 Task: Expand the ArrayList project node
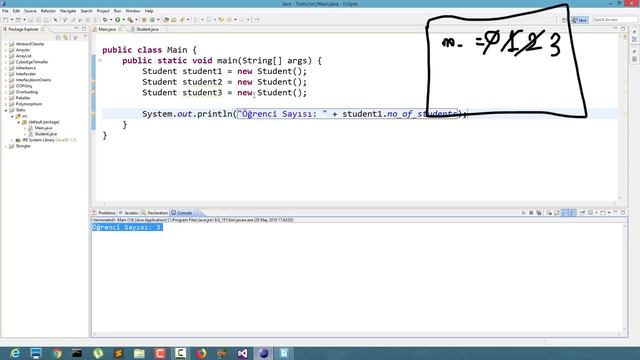coord(6,56)
